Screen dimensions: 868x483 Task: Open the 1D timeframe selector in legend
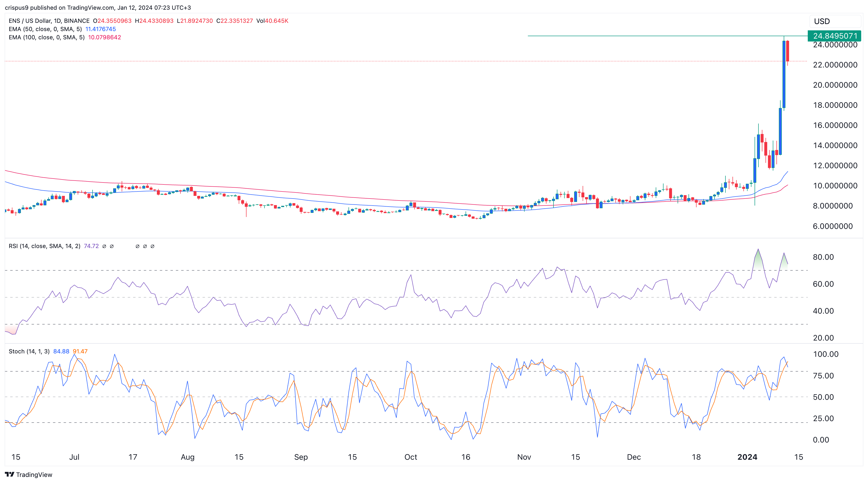(x=58, y=21)
